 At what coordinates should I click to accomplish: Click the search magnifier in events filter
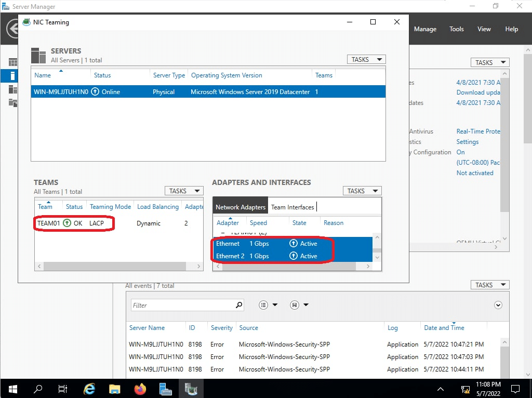pos(239,305)
